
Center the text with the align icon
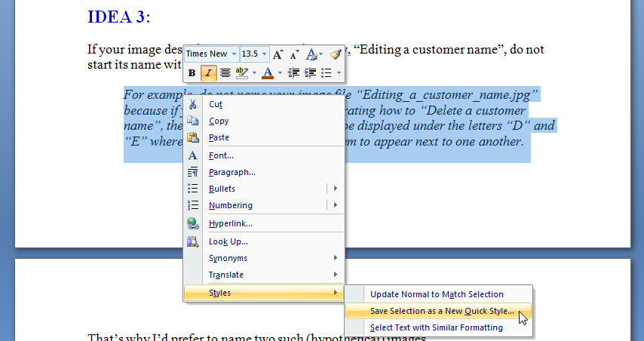[225, 73]
